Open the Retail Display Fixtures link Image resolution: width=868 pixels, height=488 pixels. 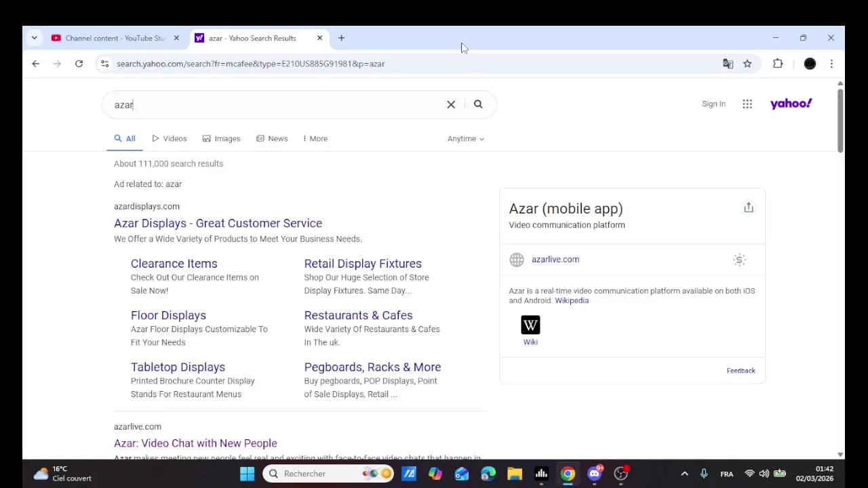coord(363,264)
